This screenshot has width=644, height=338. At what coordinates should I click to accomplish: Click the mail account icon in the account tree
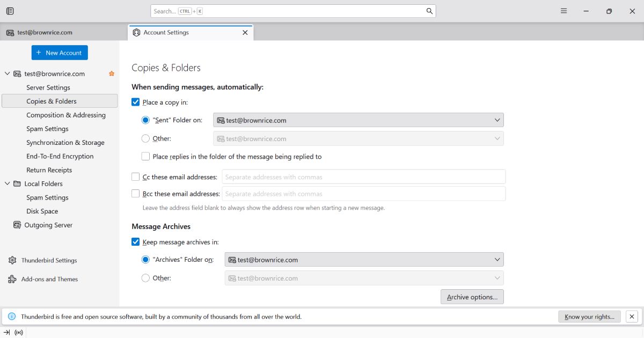coord(17,74)
